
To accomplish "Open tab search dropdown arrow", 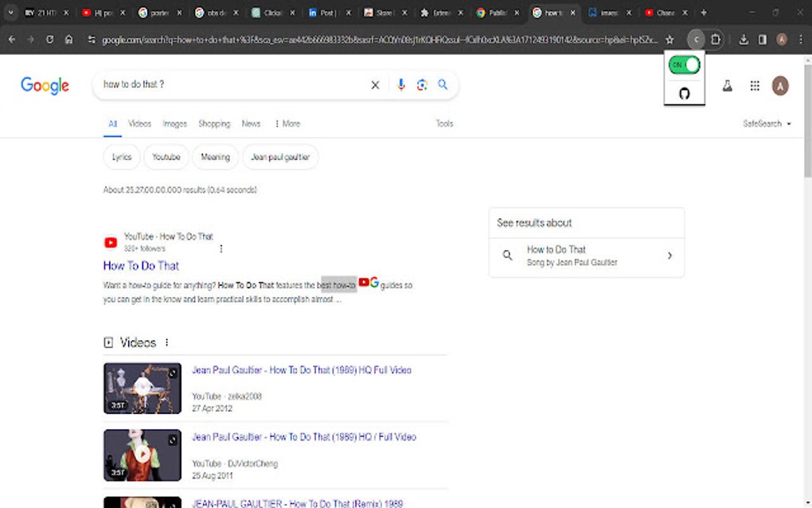I will 10,13.
